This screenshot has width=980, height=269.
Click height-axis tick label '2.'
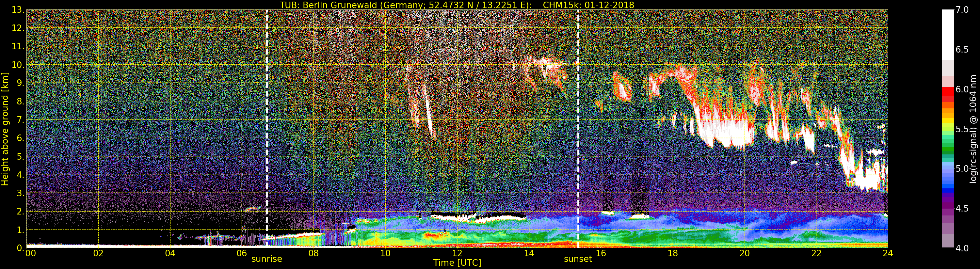tap(20, 211)
